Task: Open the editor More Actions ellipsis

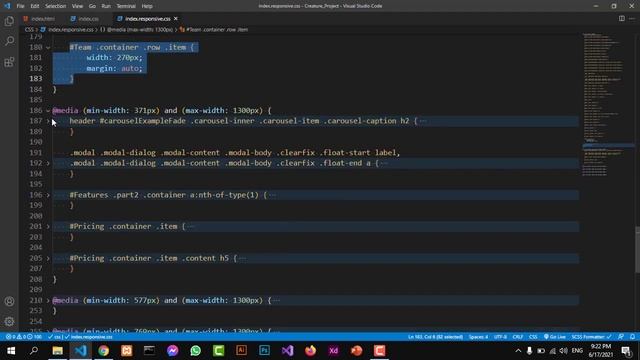Action: click(632, 18)
